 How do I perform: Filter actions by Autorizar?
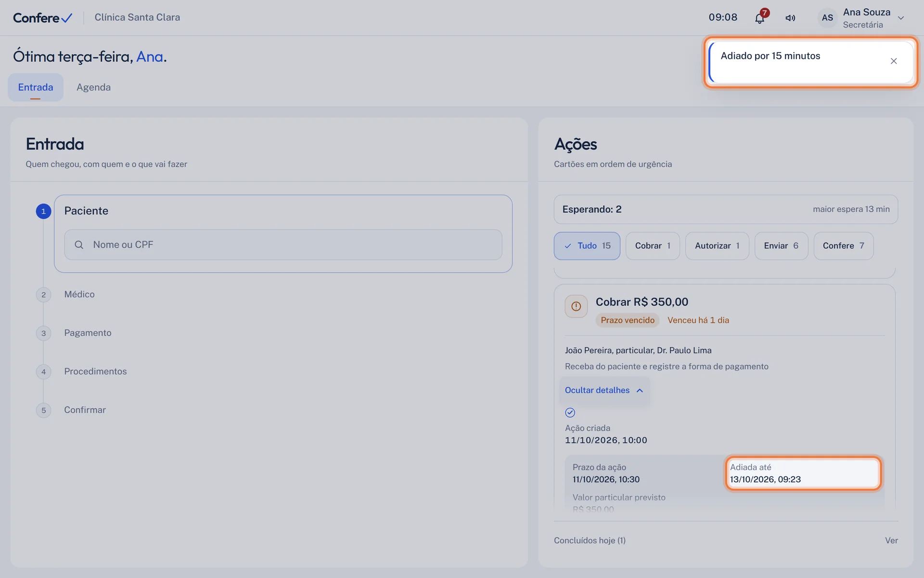tap(717, 246)
